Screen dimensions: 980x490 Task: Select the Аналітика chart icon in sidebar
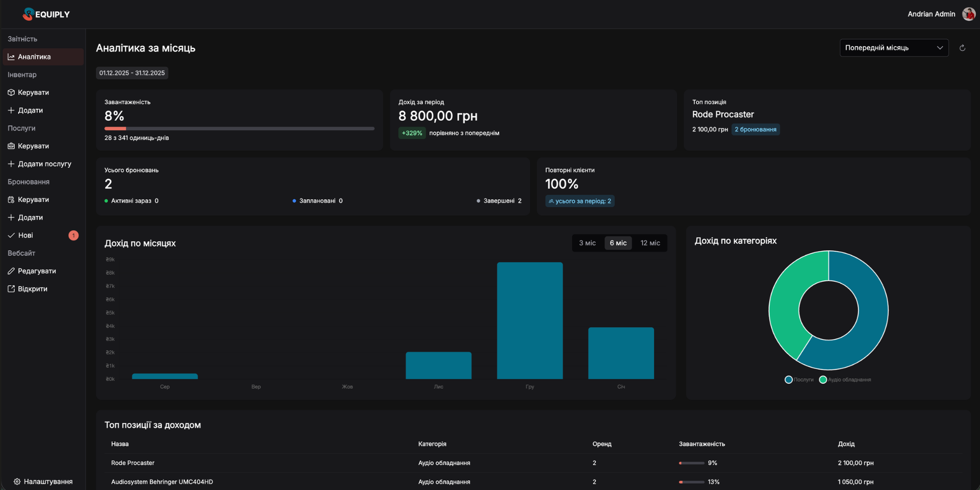11,56
